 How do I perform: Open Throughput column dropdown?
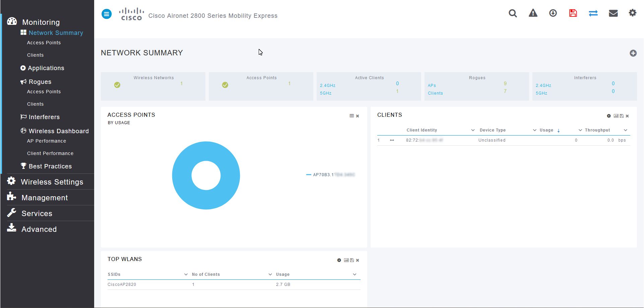click(626, 130)
